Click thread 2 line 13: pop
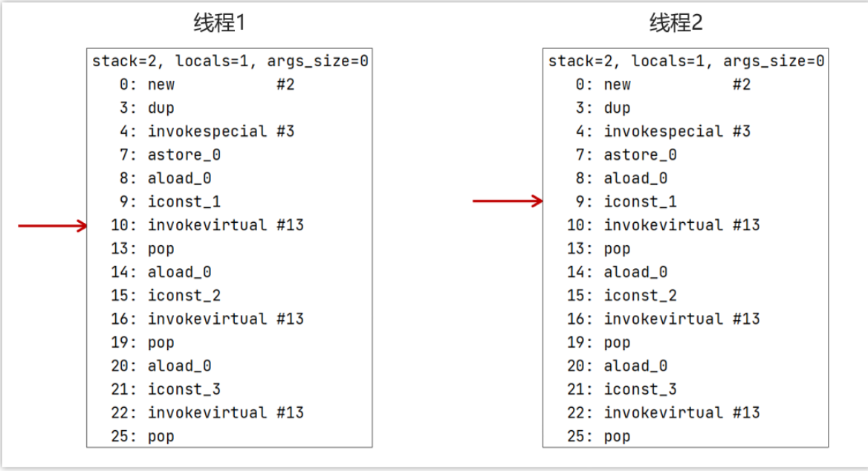The height and width of the screenshot is (471, 868). (598, 249)
